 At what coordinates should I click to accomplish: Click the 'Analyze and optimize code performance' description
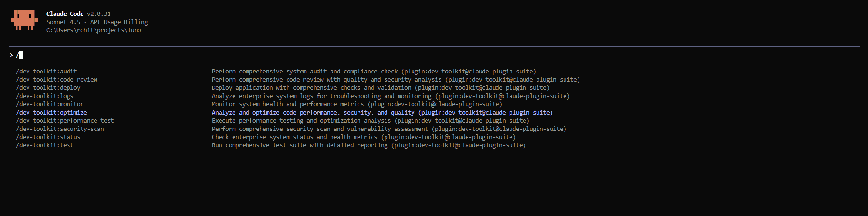(x=382, y=113)
